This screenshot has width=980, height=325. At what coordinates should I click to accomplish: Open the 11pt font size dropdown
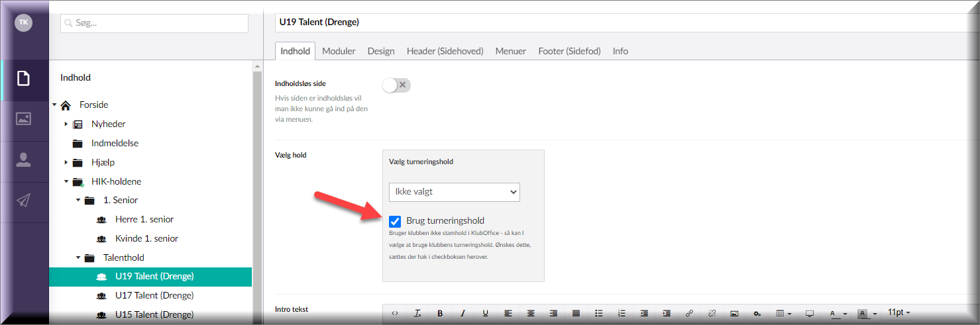tap(898, 312)
